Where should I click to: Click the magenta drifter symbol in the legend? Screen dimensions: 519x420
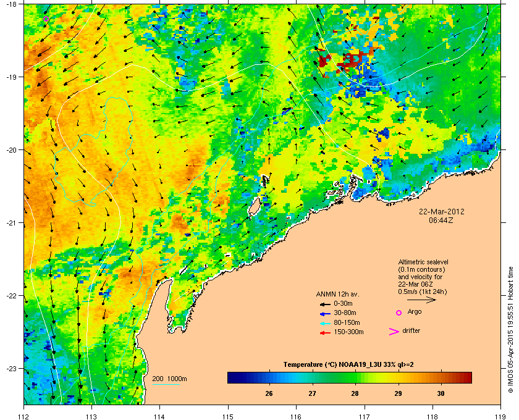(x=394, y=332)
